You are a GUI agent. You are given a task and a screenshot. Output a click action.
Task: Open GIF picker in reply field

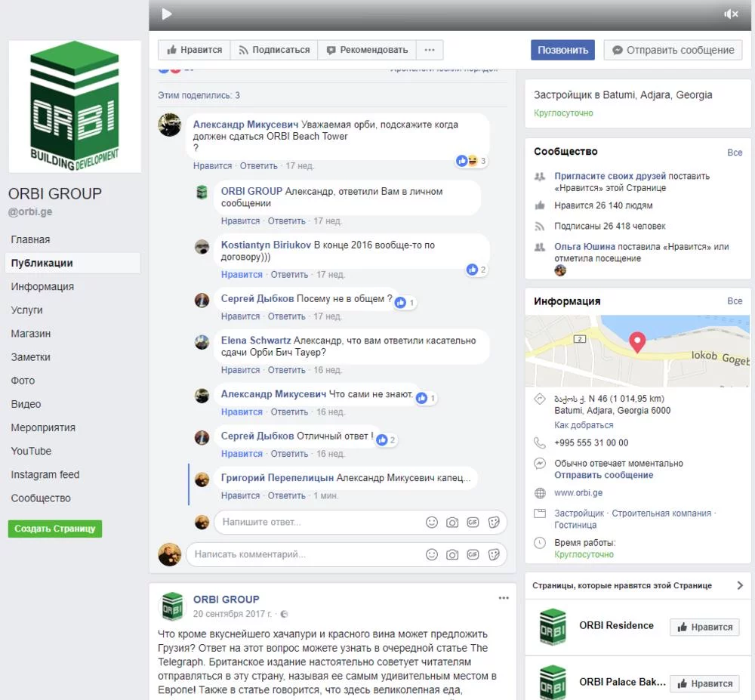pyautogui.click(x=473, y=523)
